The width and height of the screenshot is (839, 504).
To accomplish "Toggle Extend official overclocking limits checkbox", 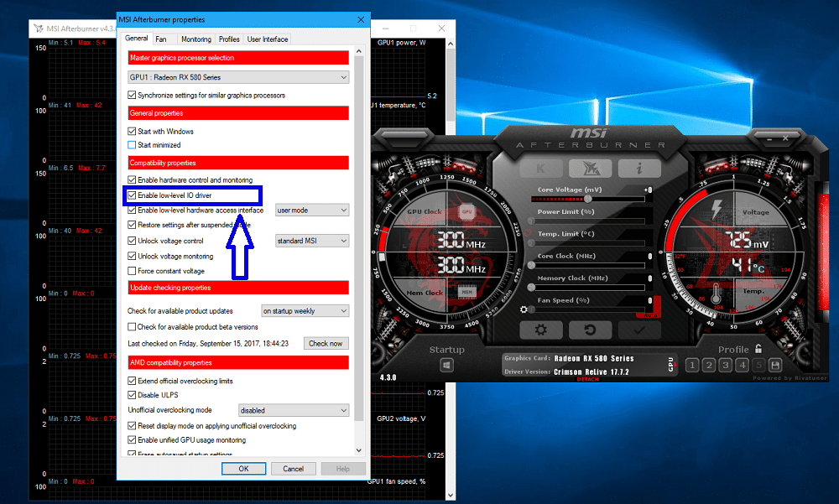I will pyautogui.click(x=132, y=381).
